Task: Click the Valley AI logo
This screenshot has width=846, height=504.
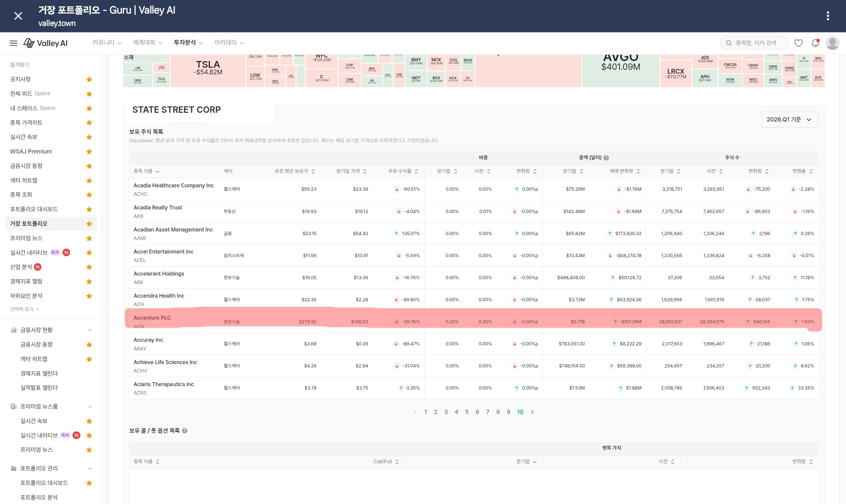Action: (46, 43)
